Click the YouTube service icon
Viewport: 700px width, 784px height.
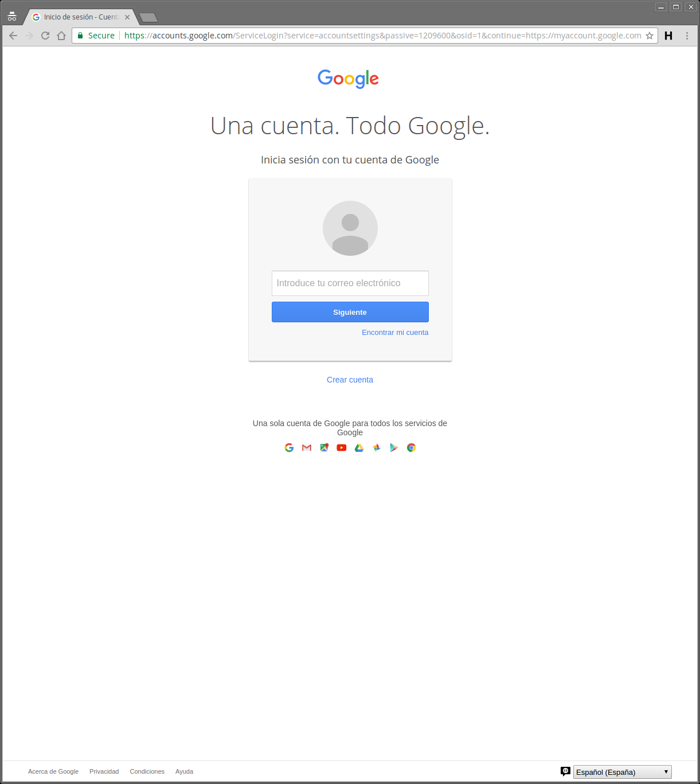[342, 448]
